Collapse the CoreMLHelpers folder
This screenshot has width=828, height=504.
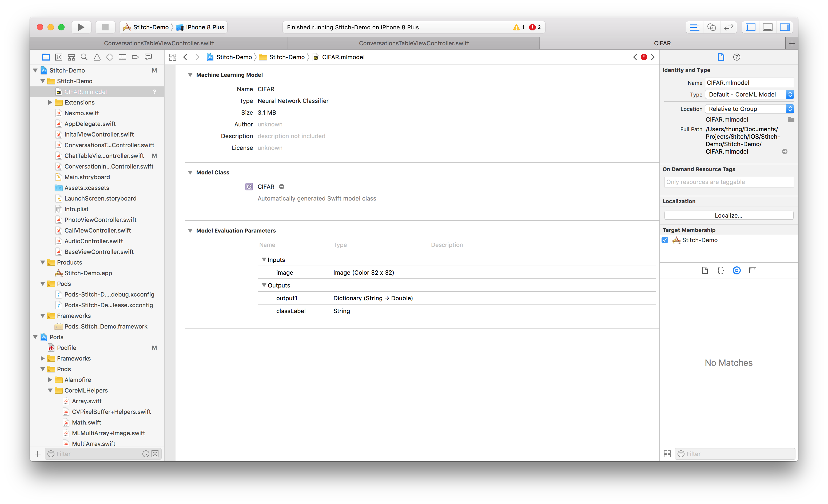point(50,390)
